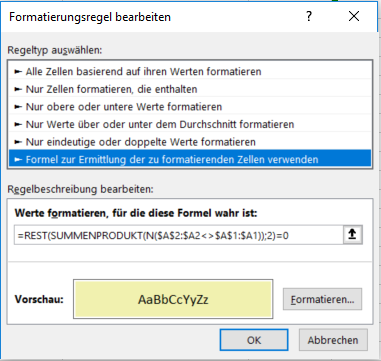Click into the REST(SUMMENPRODUKT formula field
The width and height of the screenshot is (381, 361).
[x=179, y=235]
